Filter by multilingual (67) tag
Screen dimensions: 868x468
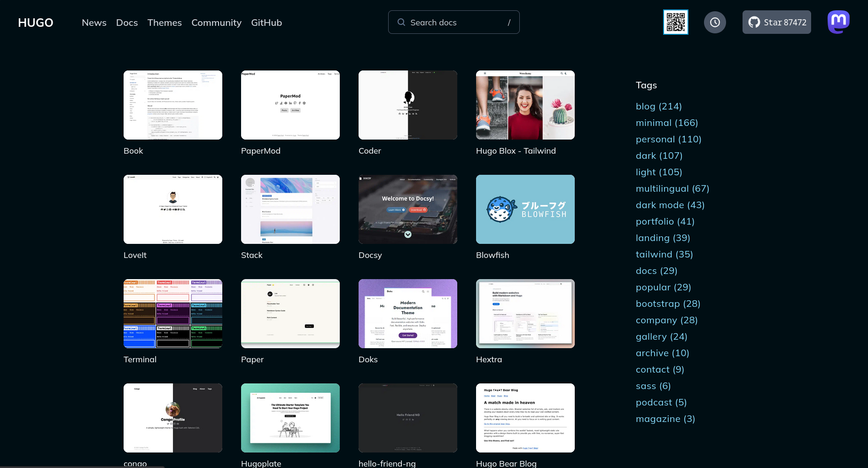[673, 188]
